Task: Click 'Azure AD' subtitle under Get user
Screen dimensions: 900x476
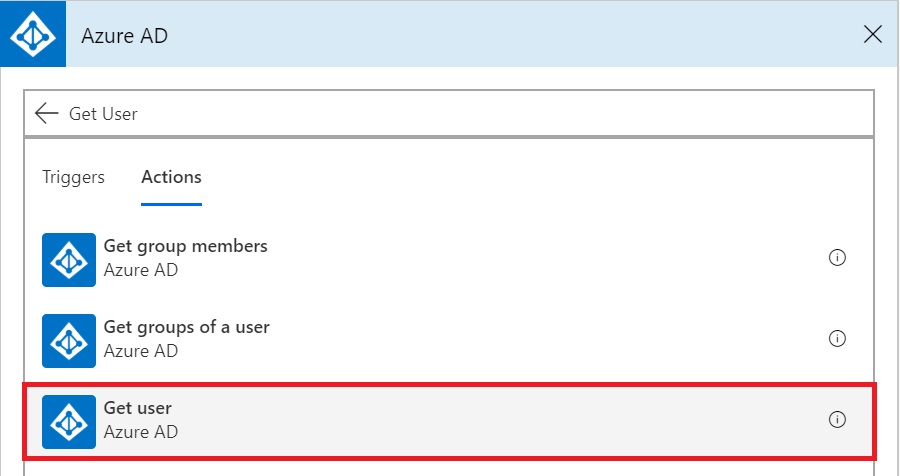Action: pos(141,431)
